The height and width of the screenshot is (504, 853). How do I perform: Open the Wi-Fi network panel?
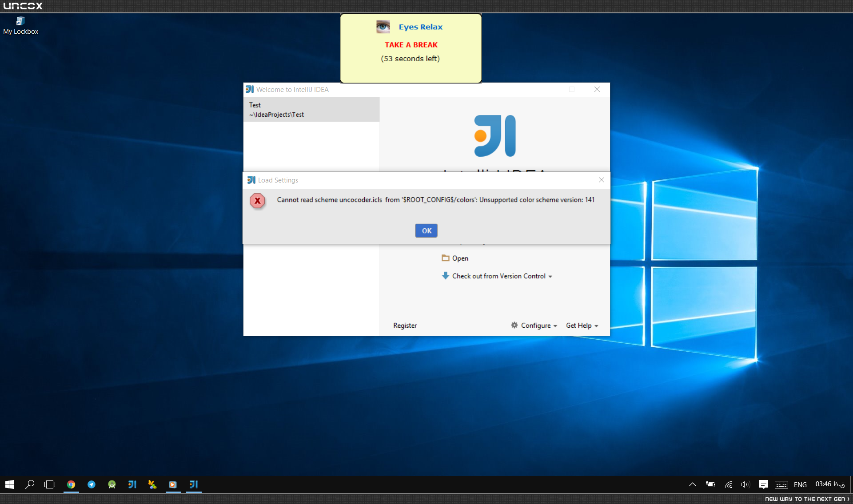tap(729, 484)
